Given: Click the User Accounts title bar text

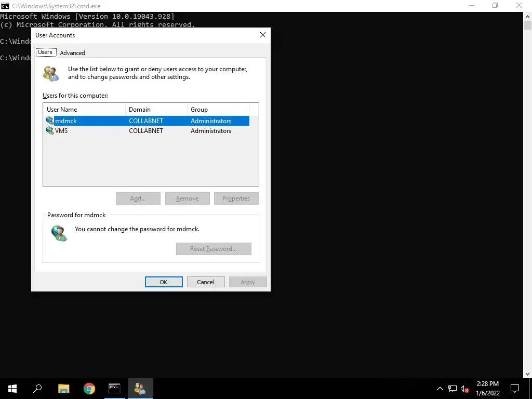Looking at the screenshot, I should (55, 35).
